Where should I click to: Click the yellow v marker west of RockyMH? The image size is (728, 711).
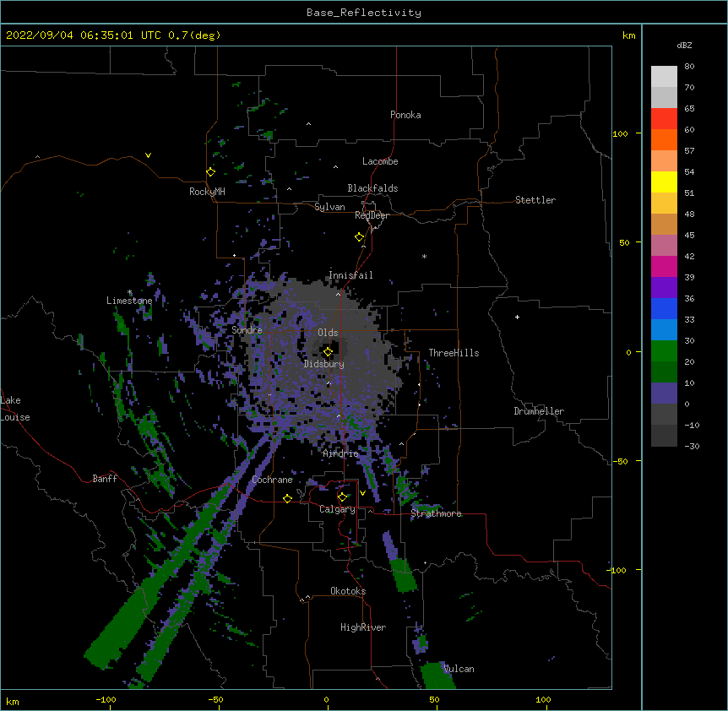(148, 155)
